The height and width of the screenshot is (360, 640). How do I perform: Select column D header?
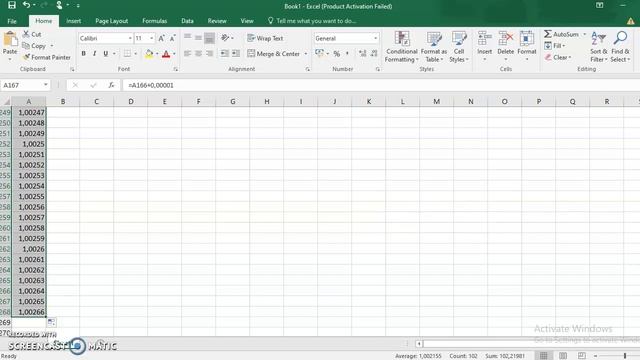[x=131, y=101]
